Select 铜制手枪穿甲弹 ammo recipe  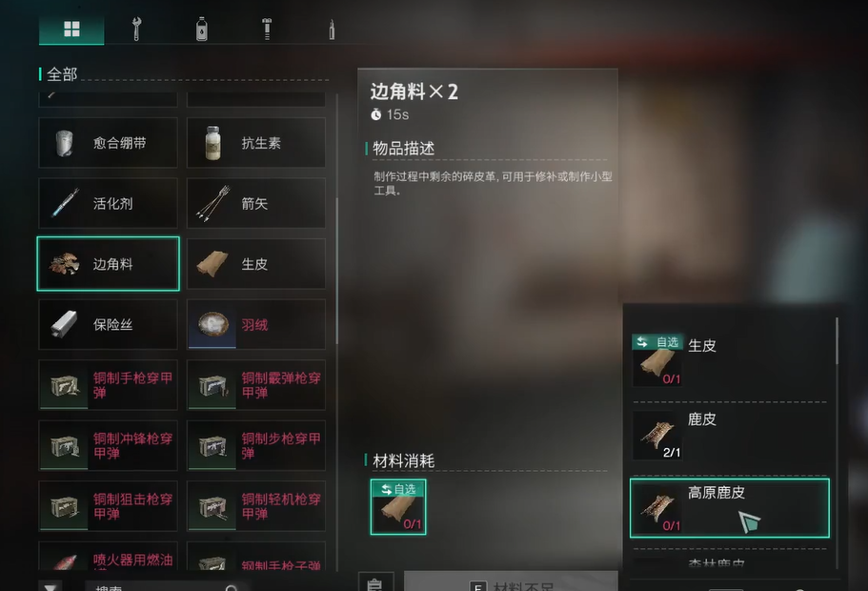(x=108, y=385)
